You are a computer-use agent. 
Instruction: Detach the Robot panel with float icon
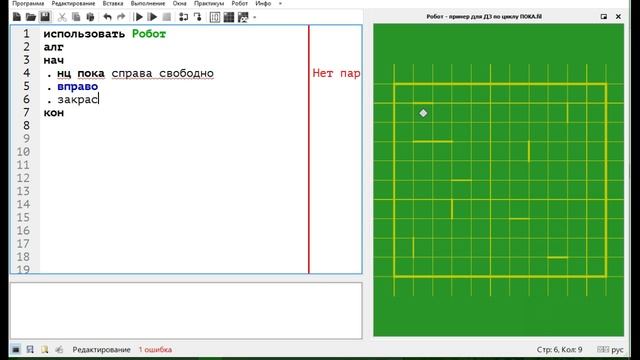point(604,16)
